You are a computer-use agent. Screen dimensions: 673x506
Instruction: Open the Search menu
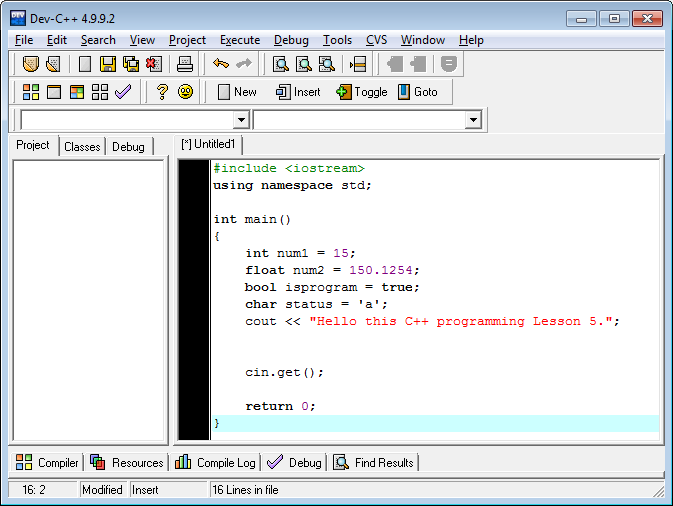point(98,40)
